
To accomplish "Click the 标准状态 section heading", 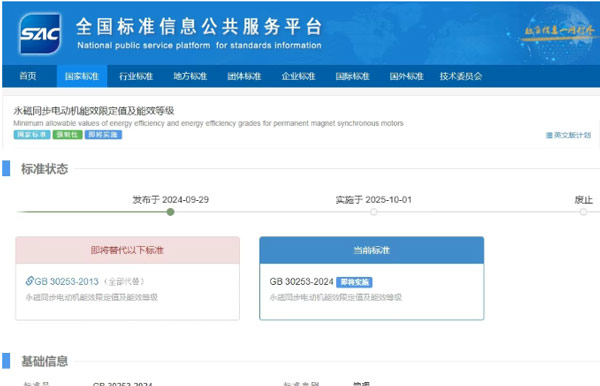I will [44, 169].
